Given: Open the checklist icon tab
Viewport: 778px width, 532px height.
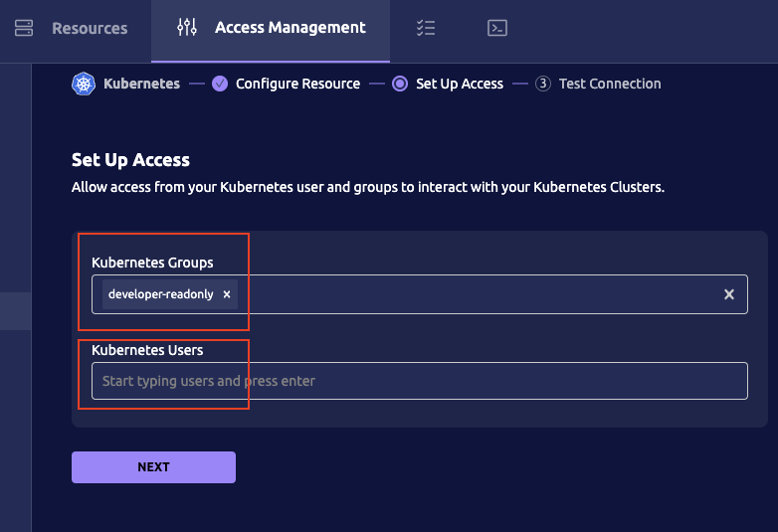Looking at the screenshot, I should (x=426, y=28).
